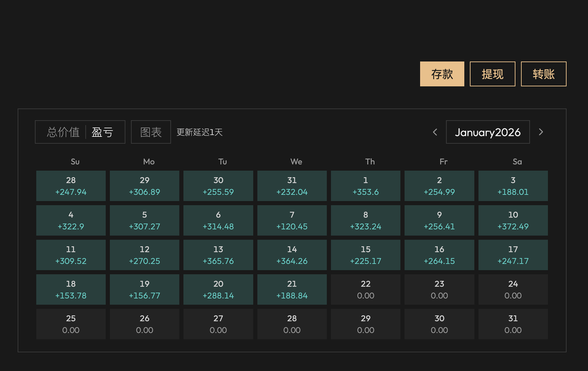Open the 图表 chart view

(x=151, y=132)
